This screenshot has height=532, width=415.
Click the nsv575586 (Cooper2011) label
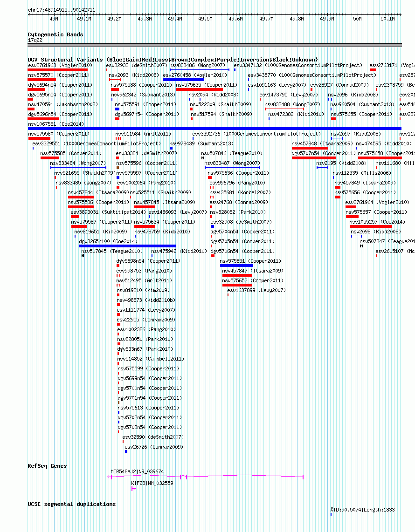(98, 202)
